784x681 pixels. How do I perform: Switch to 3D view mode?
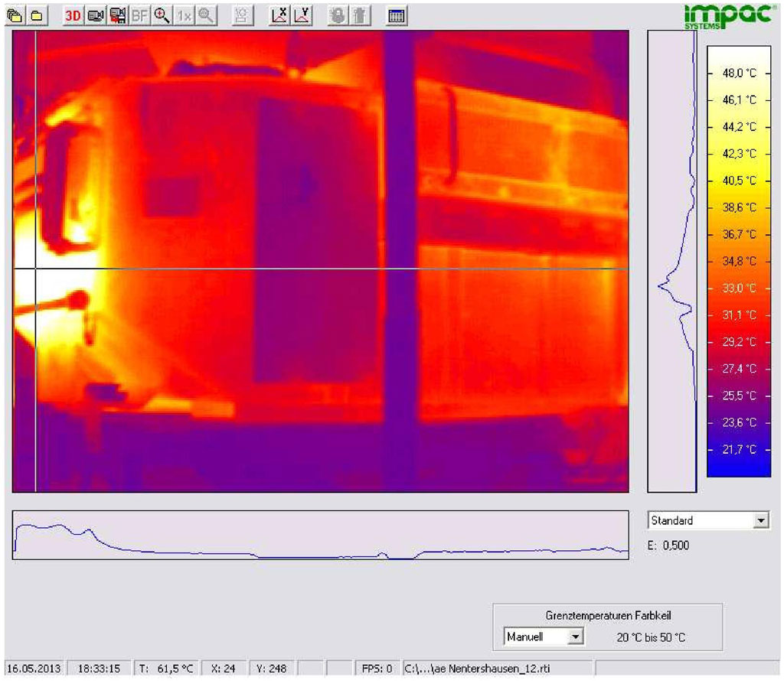tap(73, 15)
